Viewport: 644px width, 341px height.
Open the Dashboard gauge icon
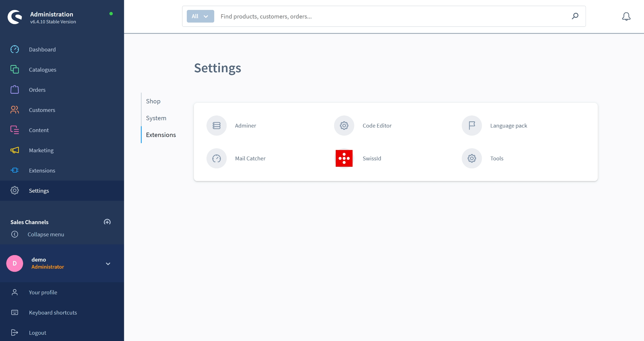(15, 49)
